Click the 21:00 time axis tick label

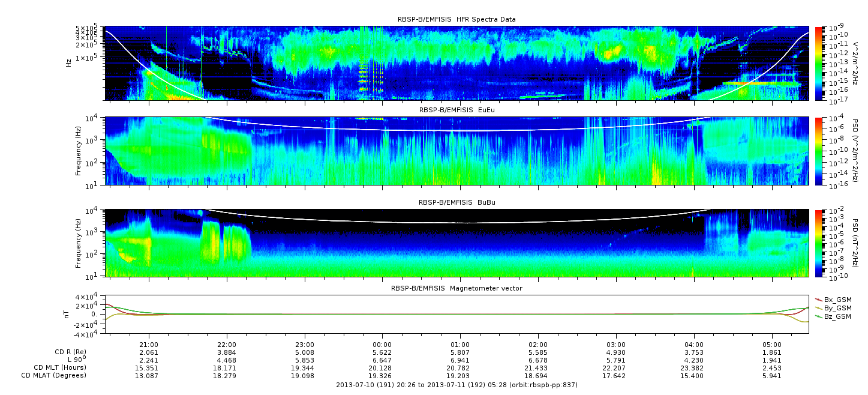pyautogui.click(x=149, y=345)
